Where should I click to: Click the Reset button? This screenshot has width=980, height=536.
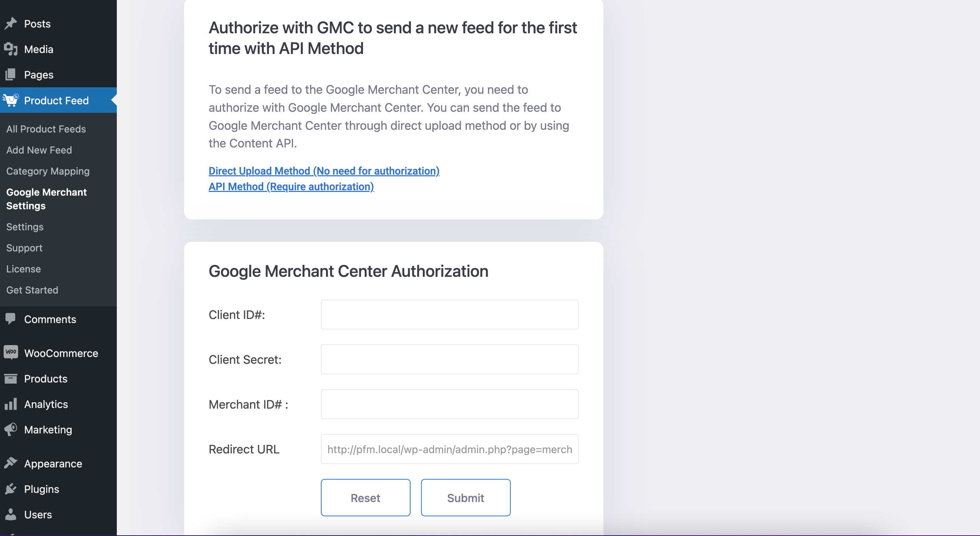coord(366,498)
